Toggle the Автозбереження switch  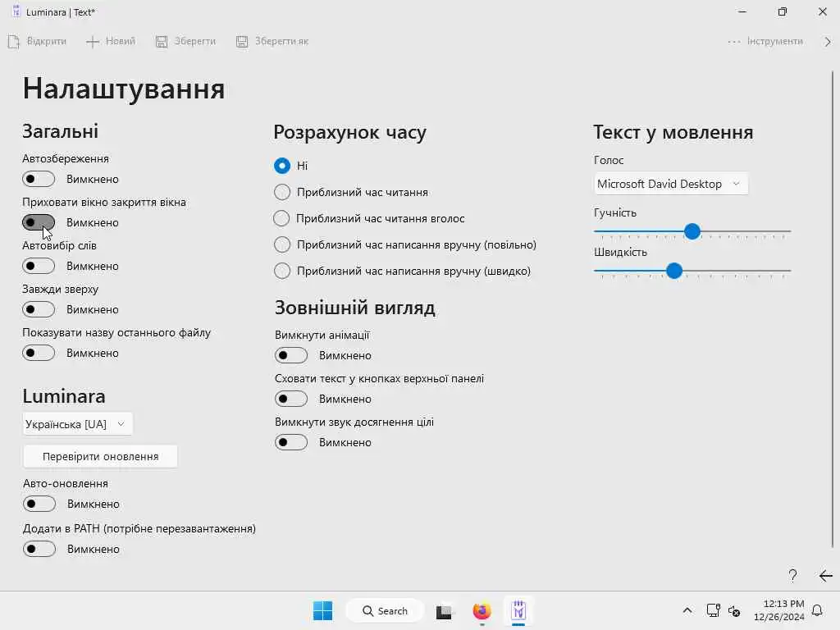(39, 179)
